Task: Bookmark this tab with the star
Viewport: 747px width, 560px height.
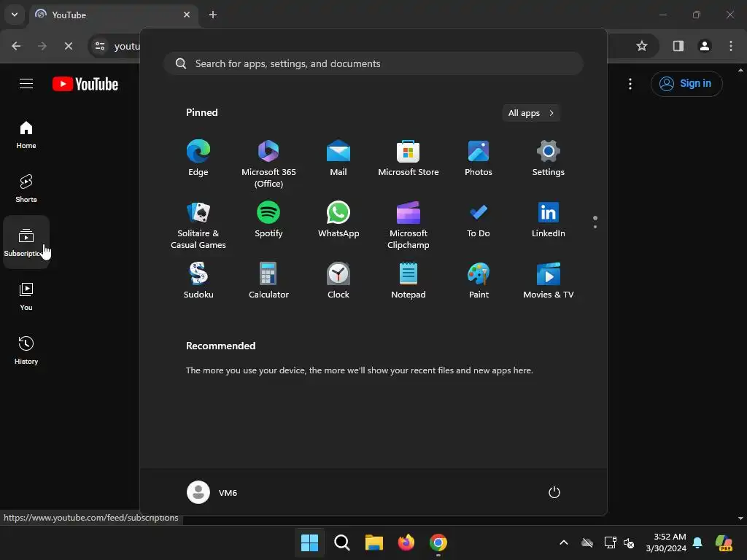Action: point(642,46)
